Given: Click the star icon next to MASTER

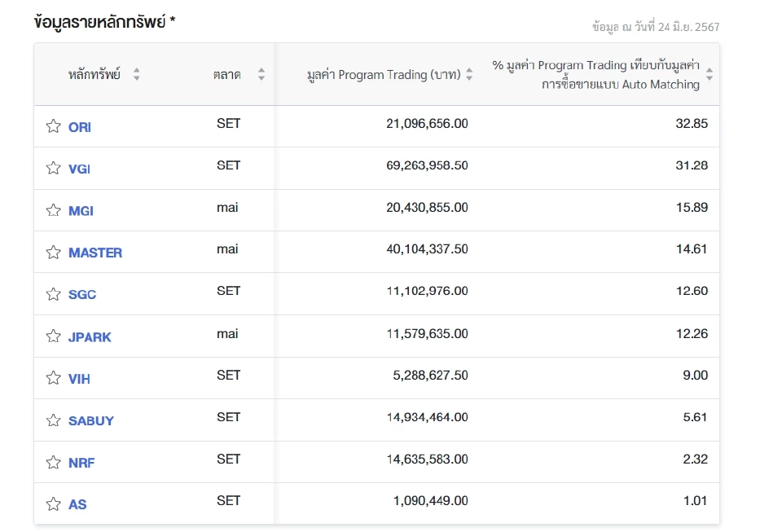Looking at the screenshot, I should click(x=53, y=252).
